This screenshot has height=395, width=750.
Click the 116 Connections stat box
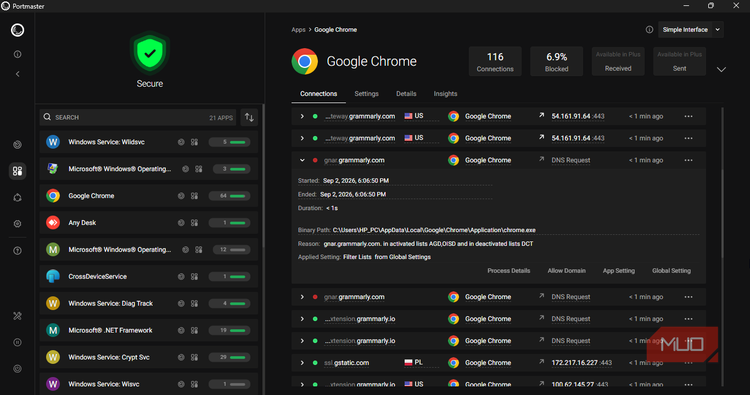(495, 61)
